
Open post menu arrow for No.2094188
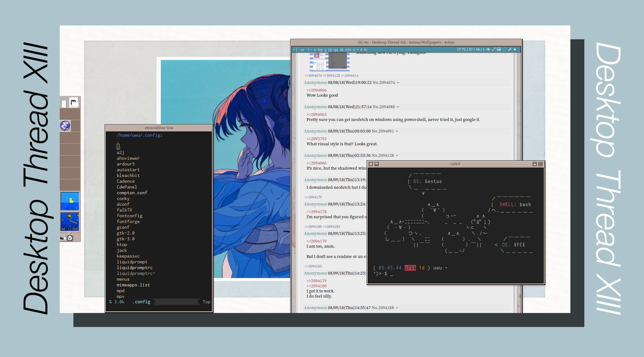[x=398, y=308]
